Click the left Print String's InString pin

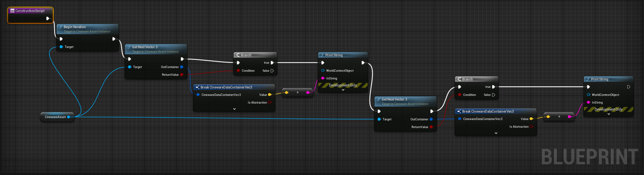tap(323, 78)
